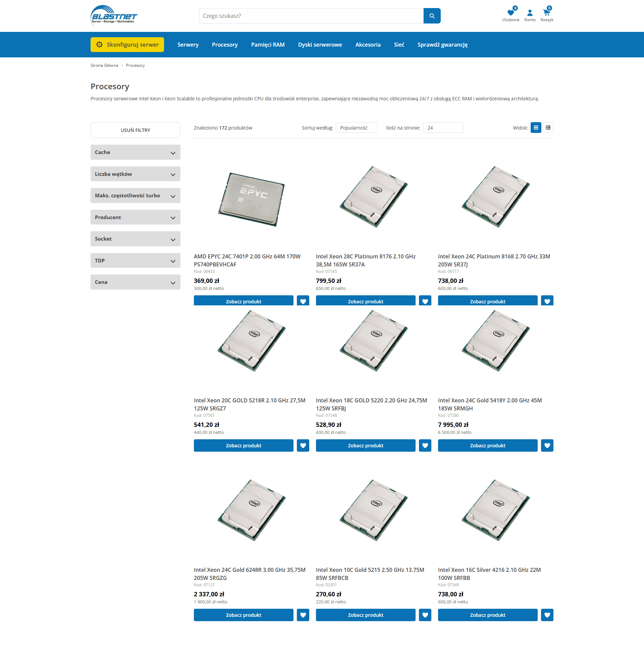
Task: View product AMD EPYC 7401P
Action: pos(244,301)
